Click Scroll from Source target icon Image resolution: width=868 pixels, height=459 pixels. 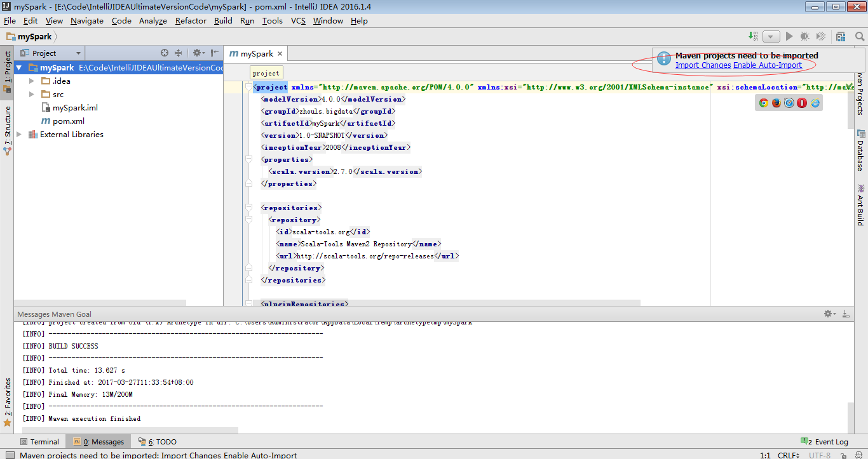(165, 53)
